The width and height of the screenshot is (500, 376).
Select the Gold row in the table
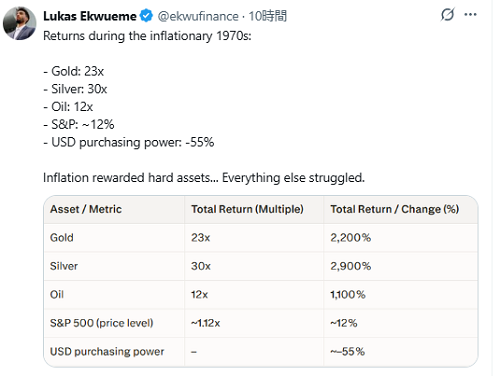click(x=261, y=238)
